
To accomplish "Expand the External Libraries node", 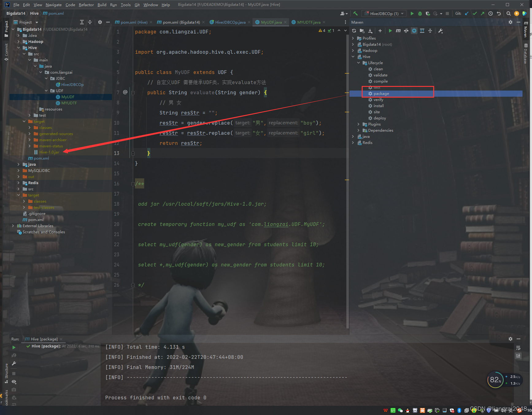I will click(x=13, y=226).
